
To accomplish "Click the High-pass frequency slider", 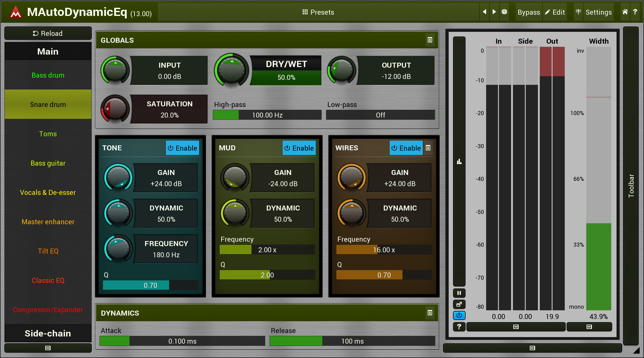I will (x=267, y=115).
